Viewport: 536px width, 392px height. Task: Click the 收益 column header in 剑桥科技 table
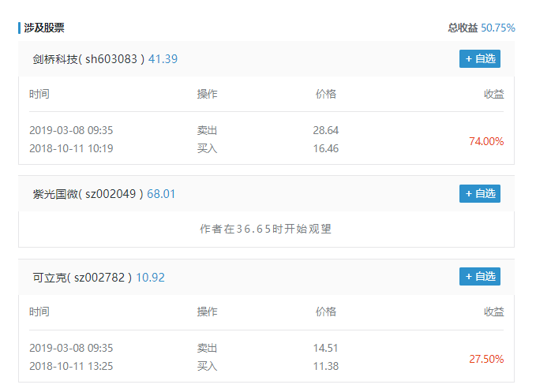[493, 94]
